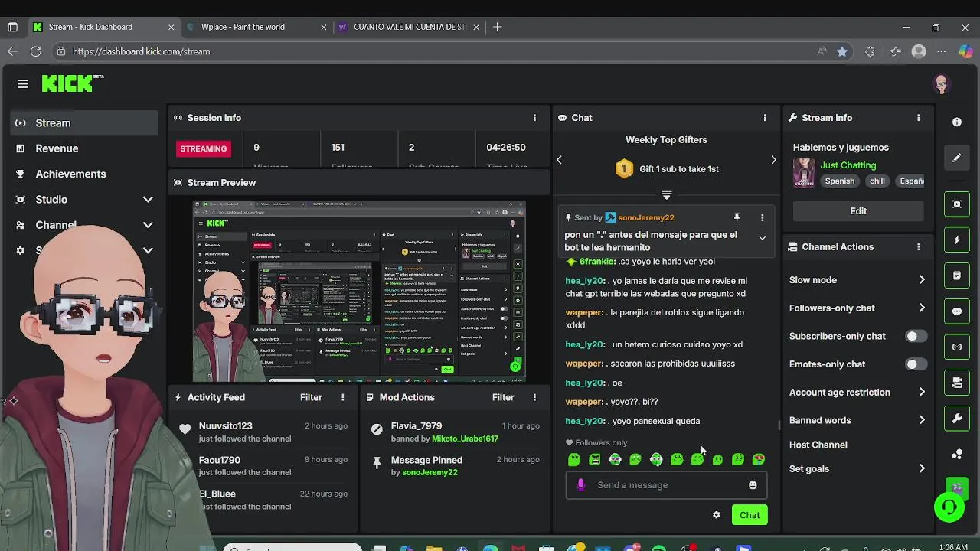Image resolution: width=980 pixels, height=551 pixels.
Task: Click the Spanish stream tag
Action: coord(839,181)
